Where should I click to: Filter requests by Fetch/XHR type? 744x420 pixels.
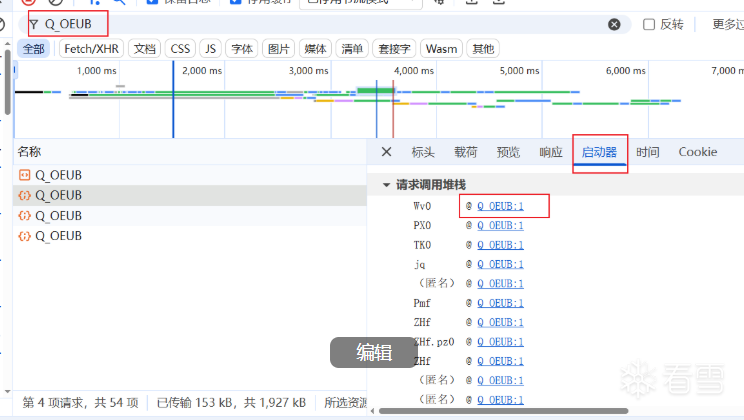click(x=93, y=48)
